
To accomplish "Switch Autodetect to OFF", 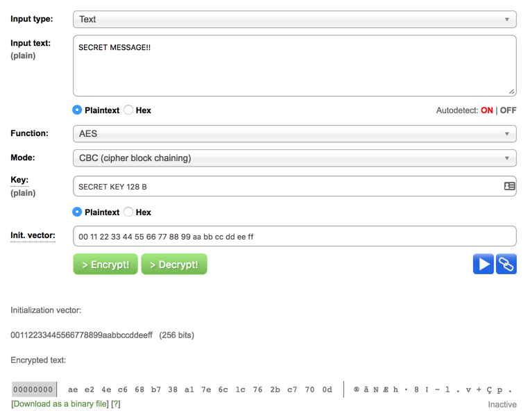I will 509,110.
